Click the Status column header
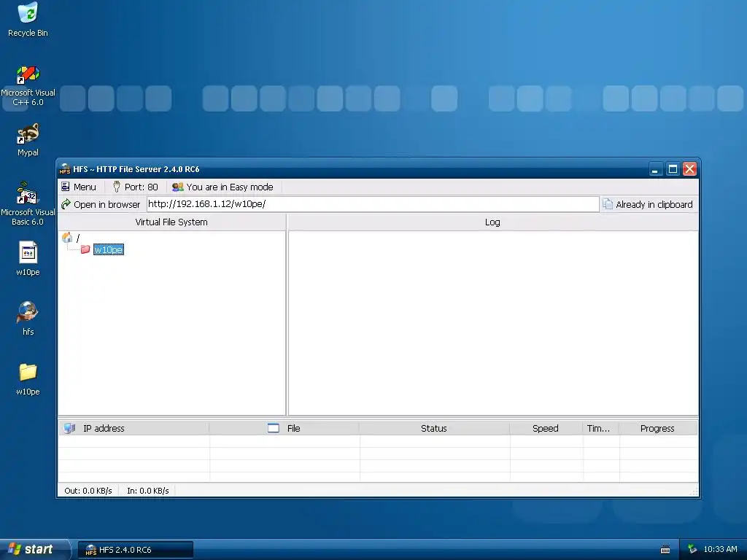Viewport: 747px width, 560px height. [434, 428]
